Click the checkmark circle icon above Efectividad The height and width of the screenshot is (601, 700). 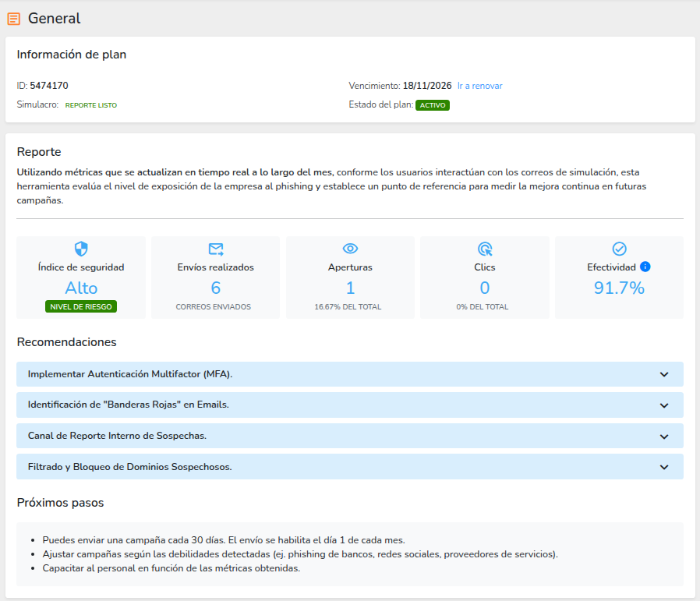620,249
